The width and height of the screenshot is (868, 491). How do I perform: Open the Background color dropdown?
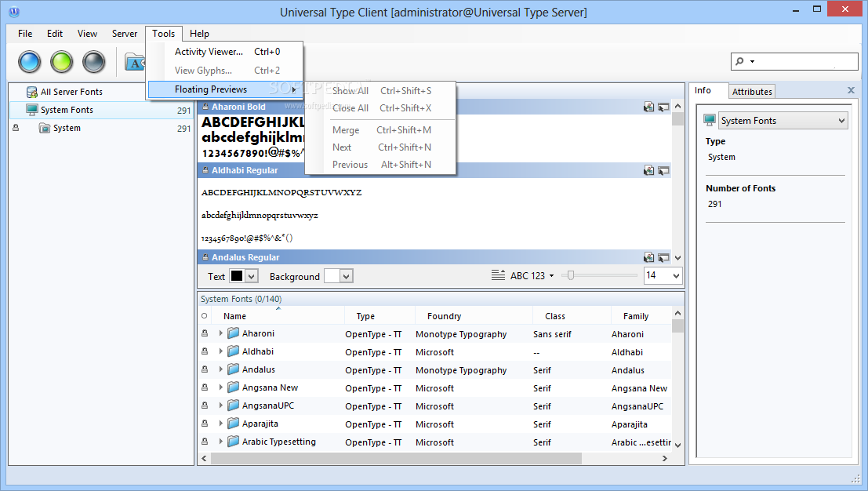347,276
